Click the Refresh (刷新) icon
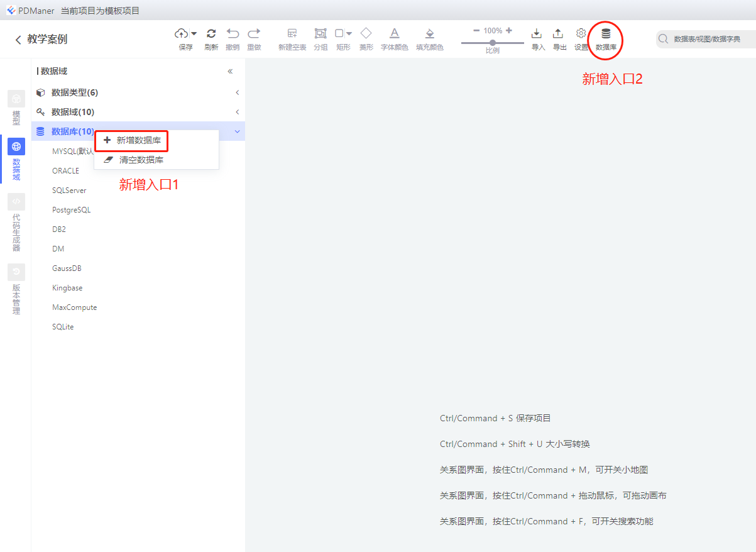Viewport: 756px width, 552px height. pyautogui.click(x=211, y=33)
